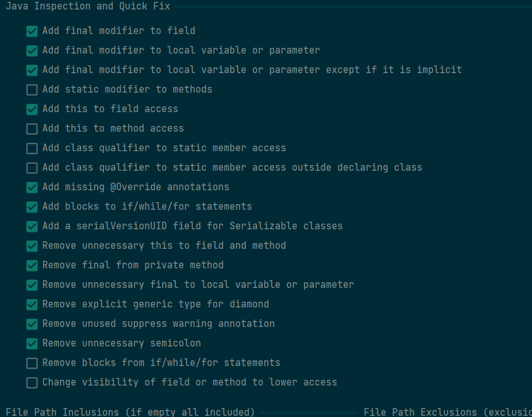Toggle the implicit final modifier exception option

coord(32,70)
